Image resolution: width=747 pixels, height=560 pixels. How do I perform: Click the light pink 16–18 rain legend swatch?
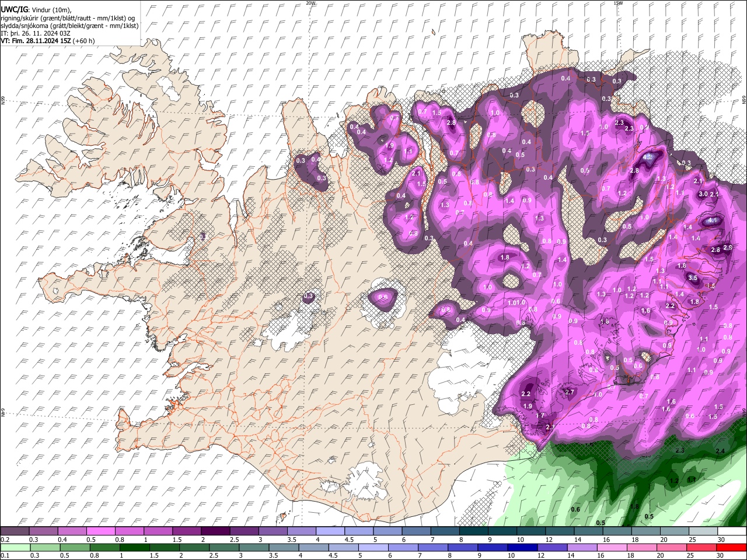(x=612, y=547)
